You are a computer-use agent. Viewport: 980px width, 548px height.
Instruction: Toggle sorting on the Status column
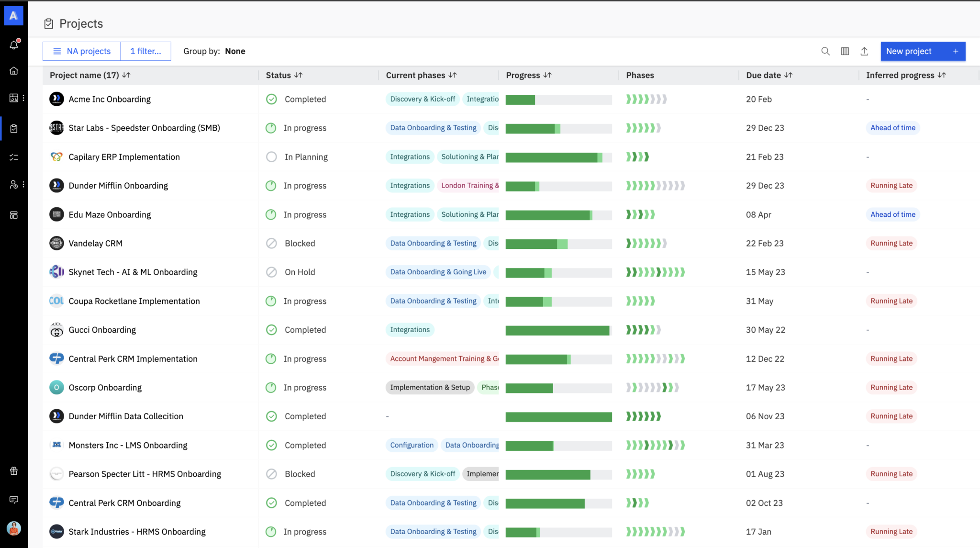tap(299, 75)
